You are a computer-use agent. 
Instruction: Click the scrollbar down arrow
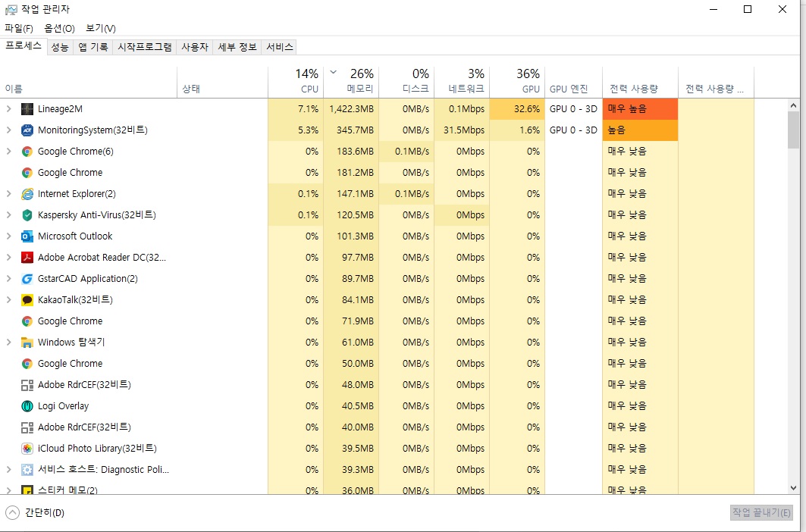[793, 488]
